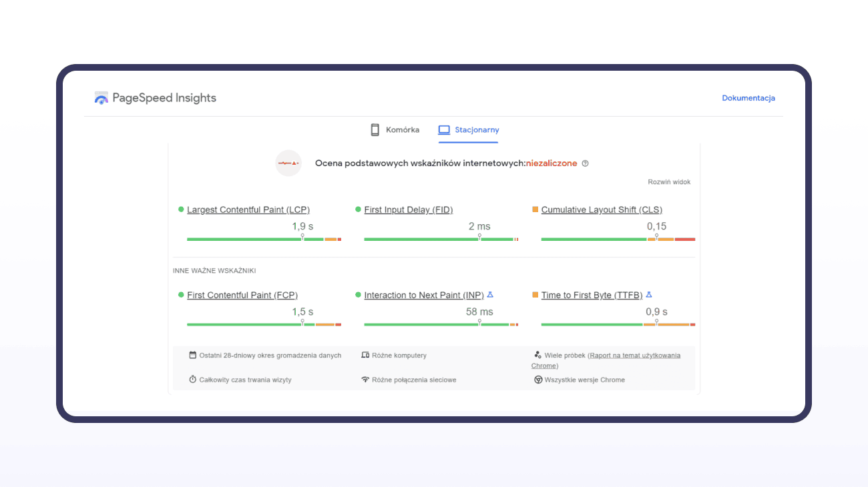Click the Ocena podstawowych wskaźników internetowych heading
Screen dimensions: 868x487
click(421, 163)
